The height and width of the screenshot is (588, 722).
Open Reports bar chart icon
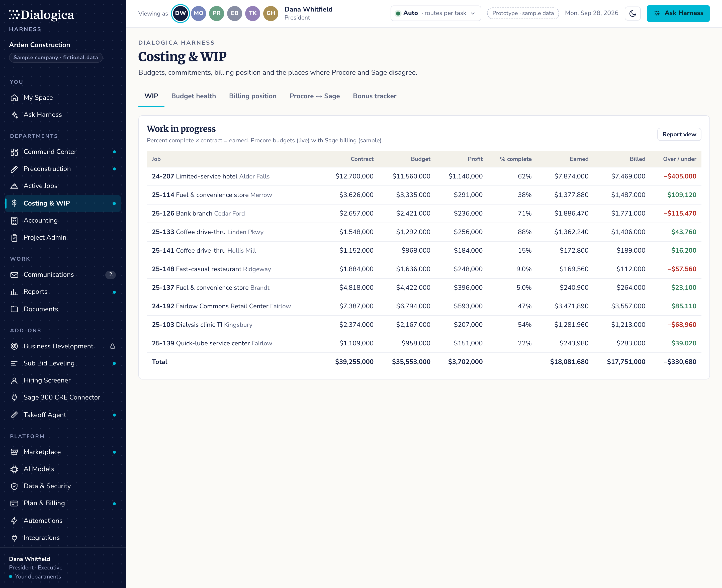click(x=14, y=292)
